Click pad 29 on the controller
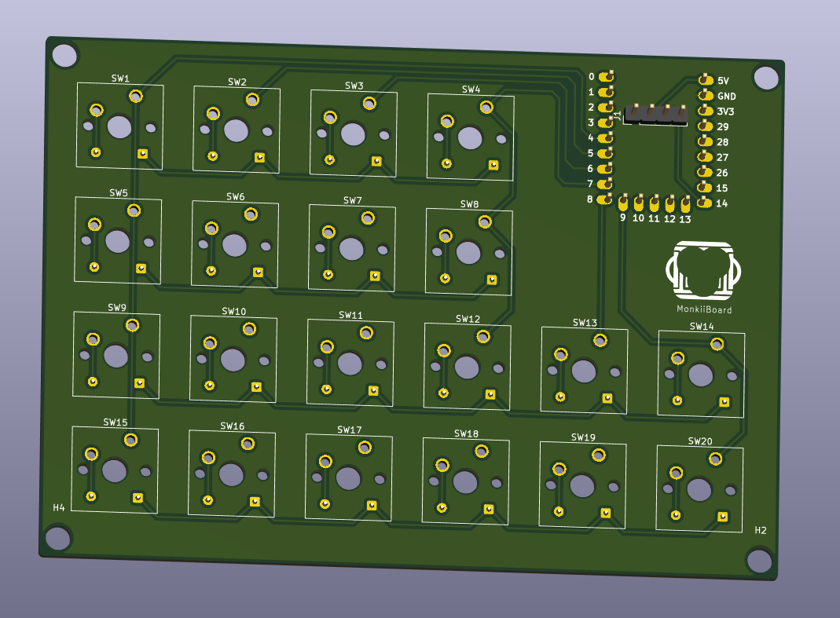 pos(704,126)
